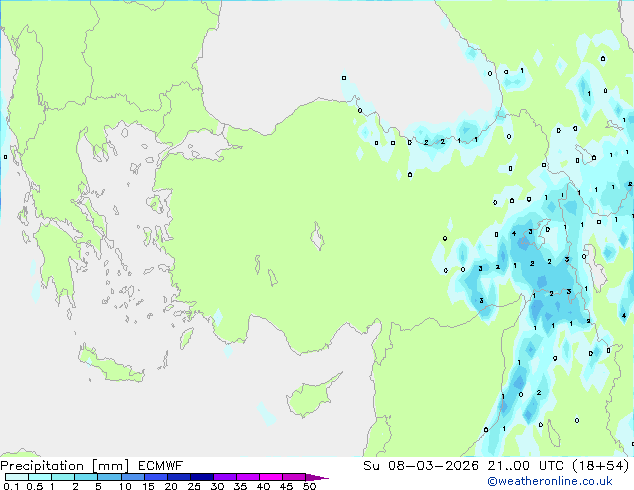
Task: Click the 1–2 mm legend swatch
Action: point(63,477)
